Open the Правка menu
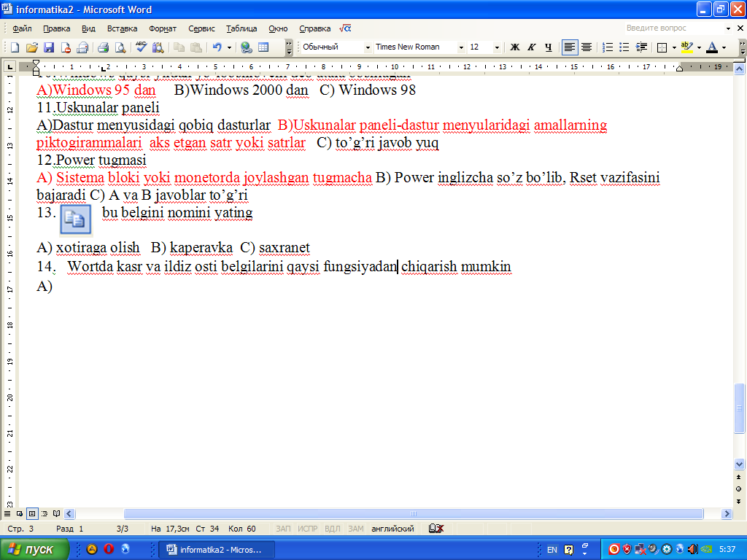Image resolution: width=747 pixels, height=560 pixels. tap(57, 28)
